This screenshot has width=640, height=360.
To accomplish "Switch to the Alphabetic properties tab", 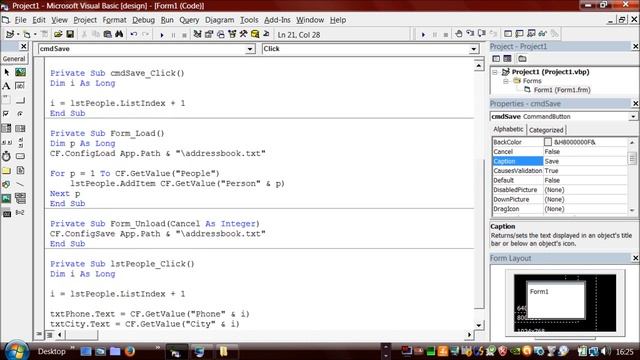I will coord(508,129).
